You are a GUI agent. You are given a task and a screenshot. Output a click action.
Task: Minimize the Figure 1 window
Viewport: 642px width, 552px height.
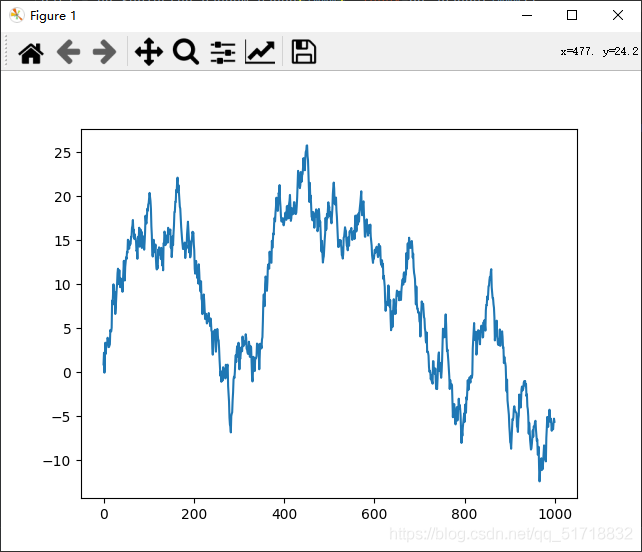[x=527, y=16]
